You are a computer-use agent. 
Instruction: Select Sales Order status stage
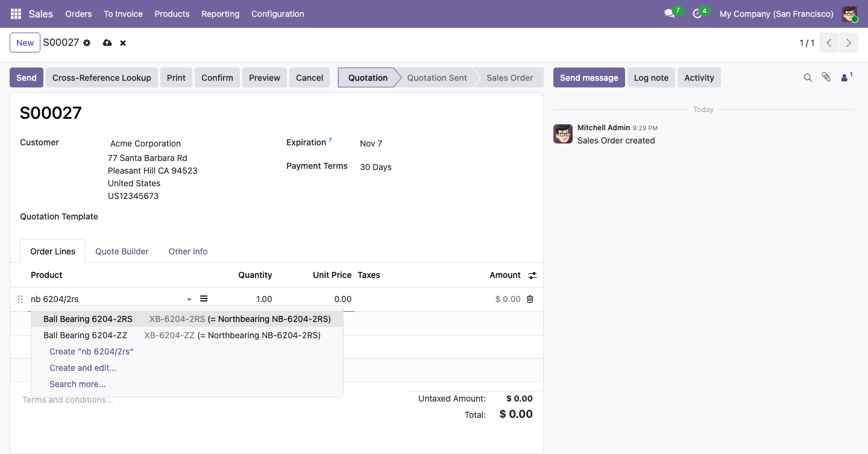point(510,78)
